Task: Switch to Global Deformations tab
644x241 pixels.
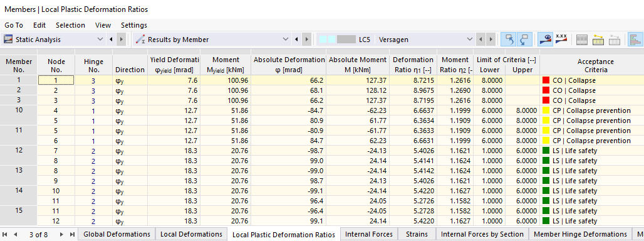Action: pyautogui.click(x=117, y=234)
